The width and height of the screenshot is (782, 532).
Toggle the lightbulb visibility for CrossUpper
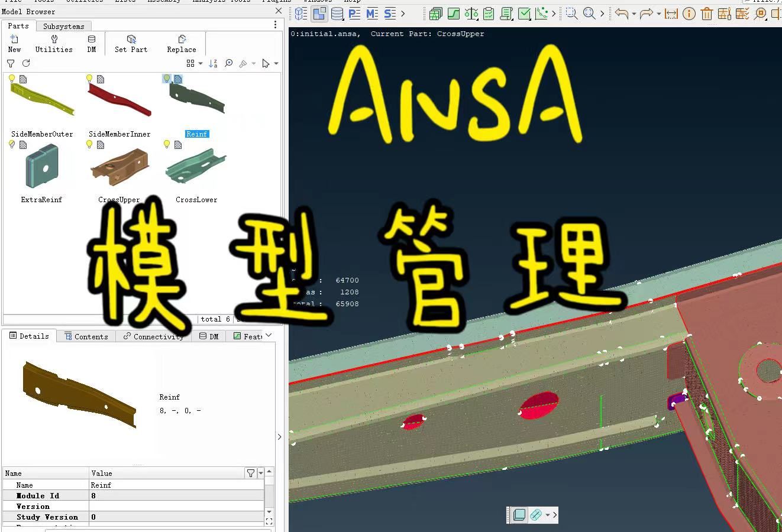89,144
